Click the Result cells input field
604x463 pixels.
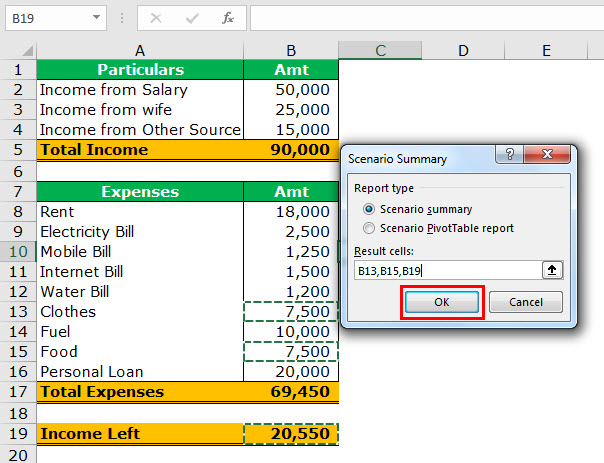(x=448, y=270)
